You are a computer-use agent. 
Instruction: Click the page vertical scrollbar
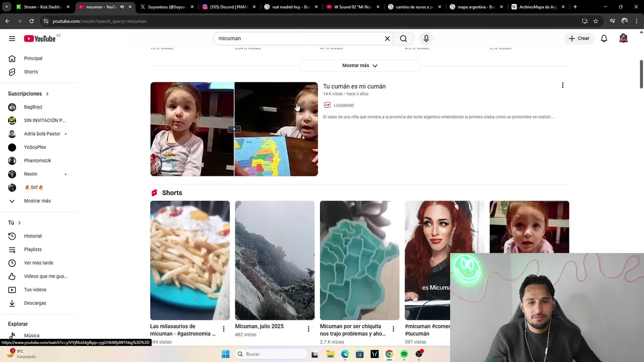[x=641, y=74]
